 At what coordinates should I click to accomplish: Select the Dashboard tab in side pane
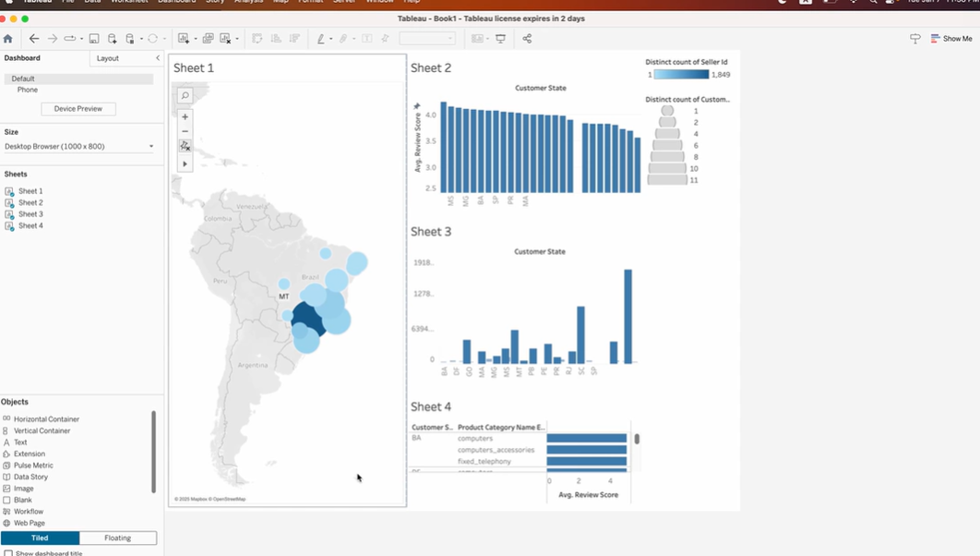coord(22,58)
